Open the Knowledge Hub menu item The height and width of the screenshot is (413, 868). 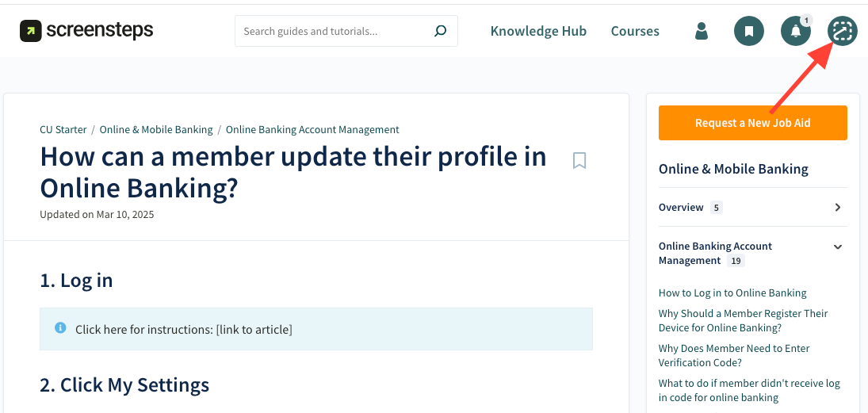[538, 32]
